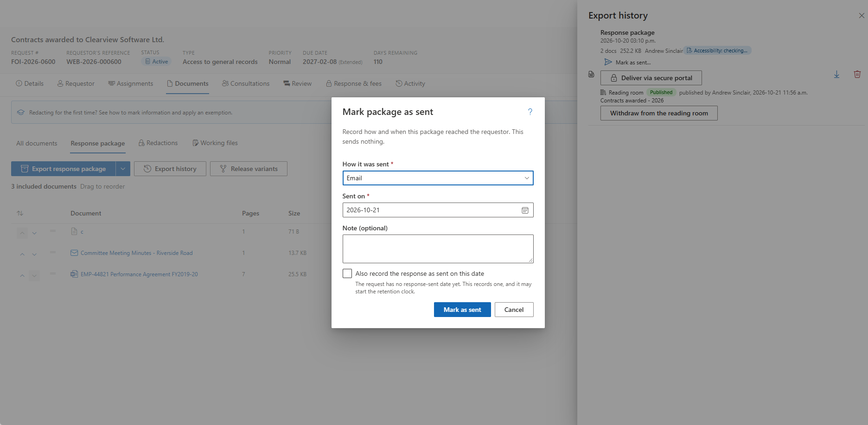Open the Response & fees tab
868x425 pixels.
click(x=354, y=84)
